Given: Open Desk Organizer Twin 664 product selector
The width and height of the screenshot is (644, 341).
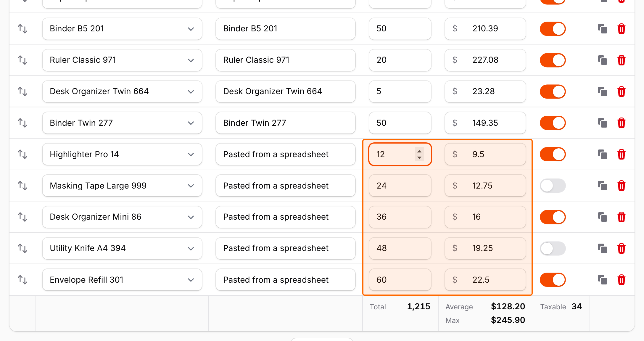Looking at the screenshot, I should click(x=122, y=92).
